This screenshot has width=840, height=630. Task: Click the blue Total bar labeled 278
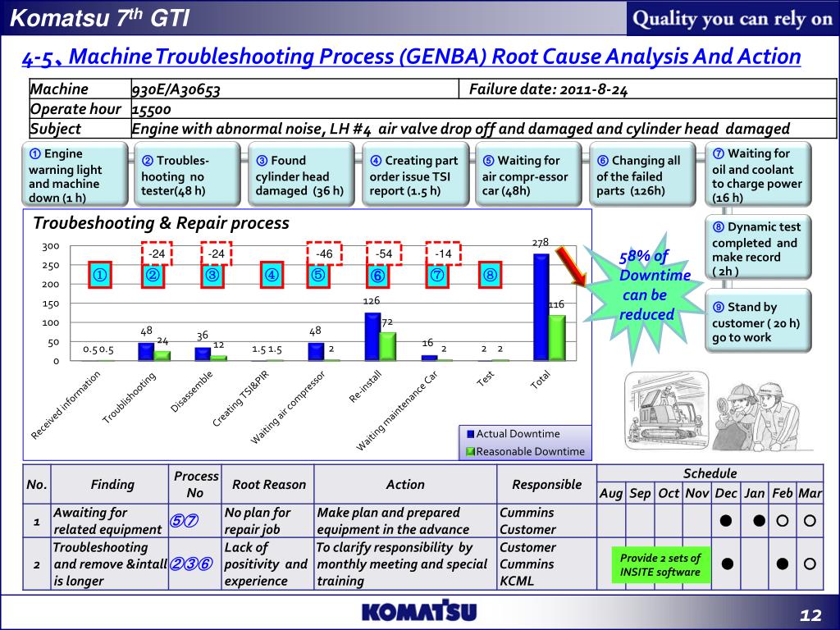pyautogui.click(x=541, y=307)
